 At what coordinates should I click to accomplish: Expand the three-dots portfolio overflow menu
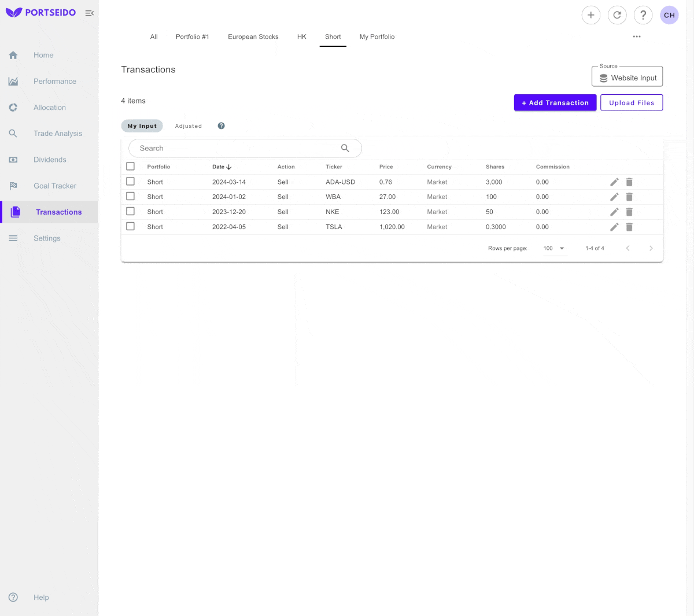637,36
